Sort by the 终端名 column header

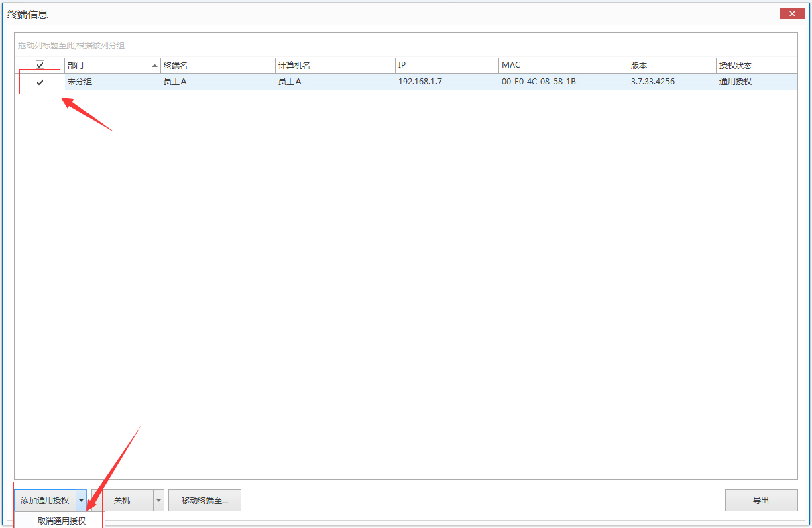pyautogui.click(x=218, y=65)
